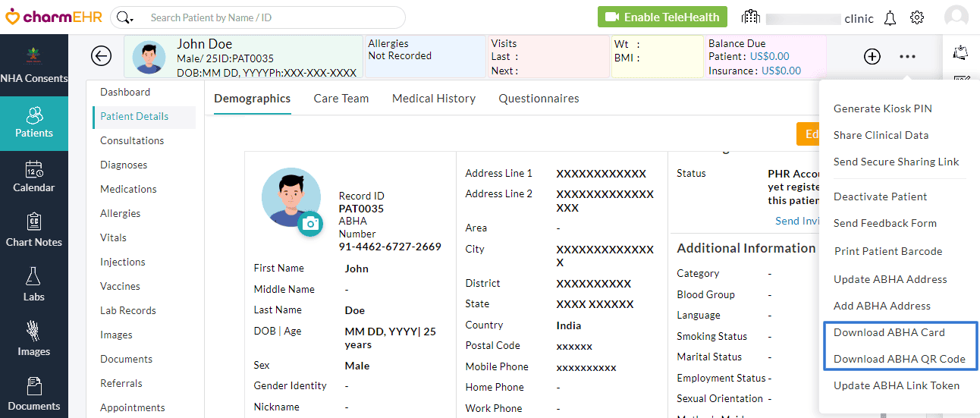980x418 pixels.
Task: Open Medications in patient navigation
Action: click(x=128, y=189)
